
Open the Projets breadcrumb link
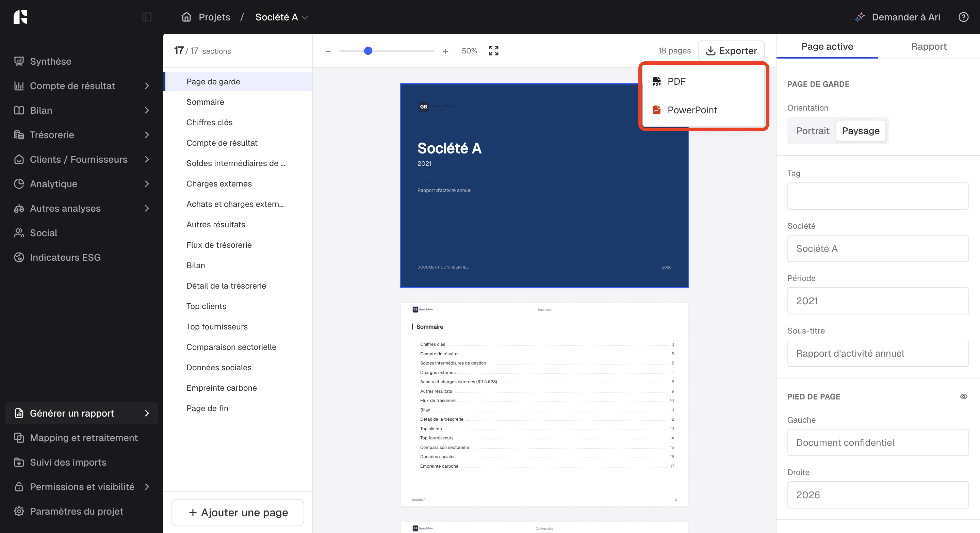[x=214, y=17]
